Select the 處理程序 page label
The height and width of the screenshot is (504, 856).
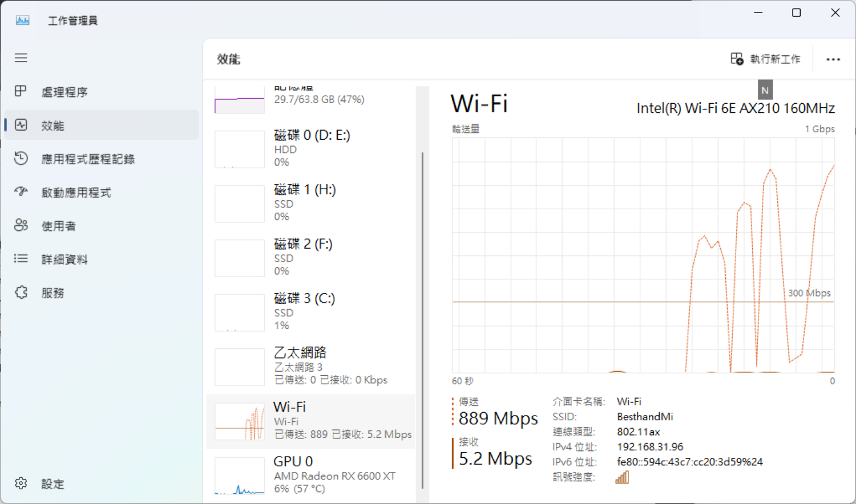[x=64, y=92]
